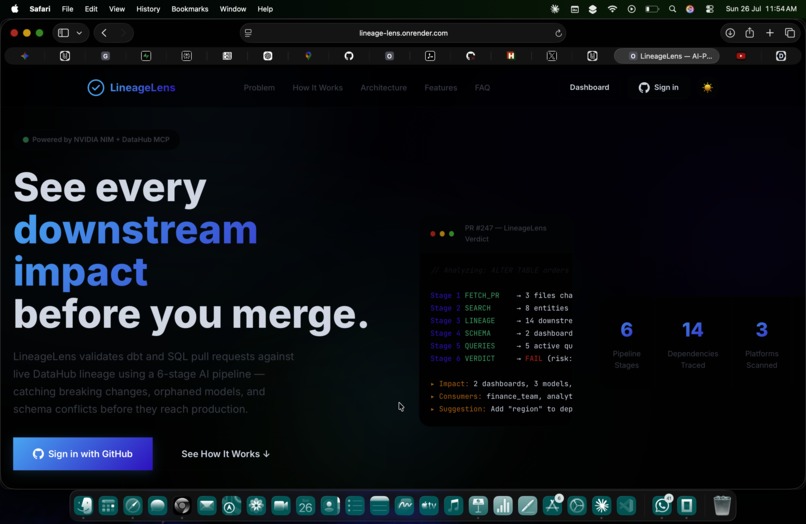Open the Dashboard link
The image size is (806, 524).
point(589,87)
